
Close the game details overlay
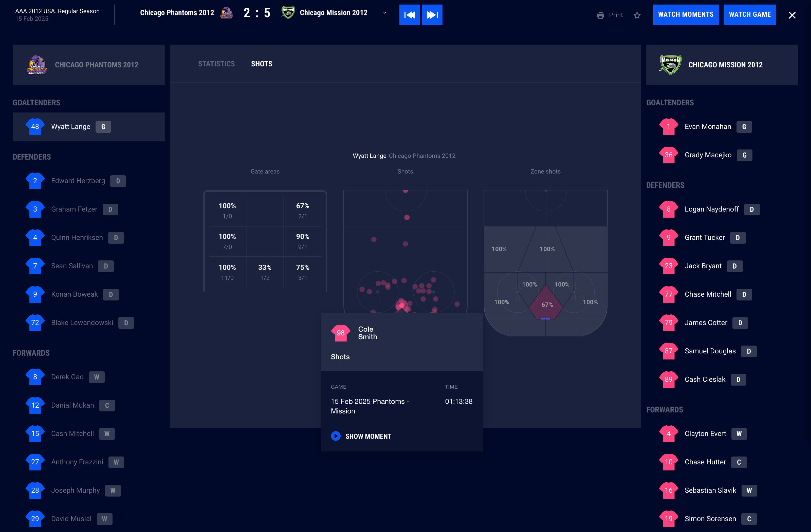[x=792, y=15]
